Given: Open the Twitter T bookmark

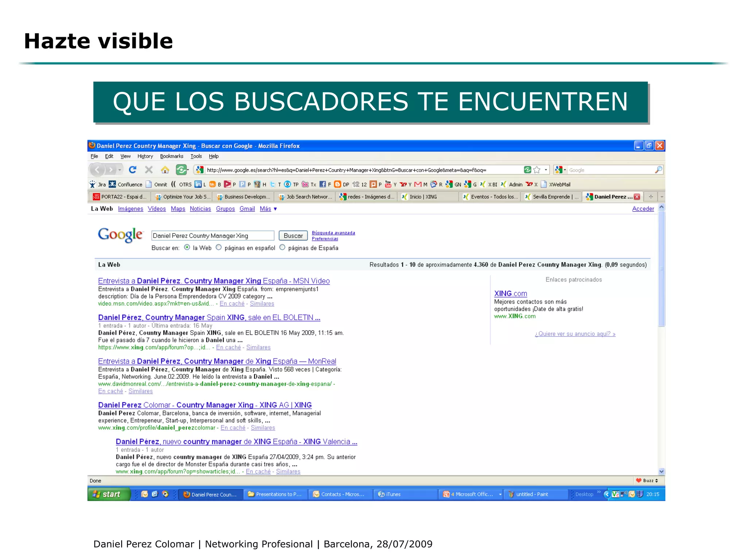Looking at the screenshot, I should pyautogui.click(x=275, y=184).
